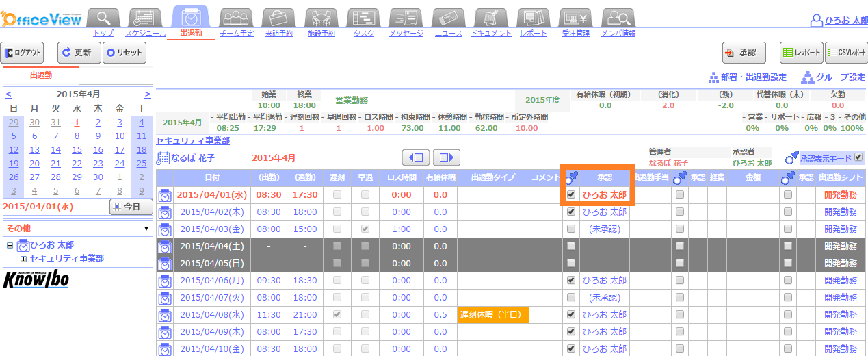
Task: Go to previous month in mini calendar
Action: 8,94
